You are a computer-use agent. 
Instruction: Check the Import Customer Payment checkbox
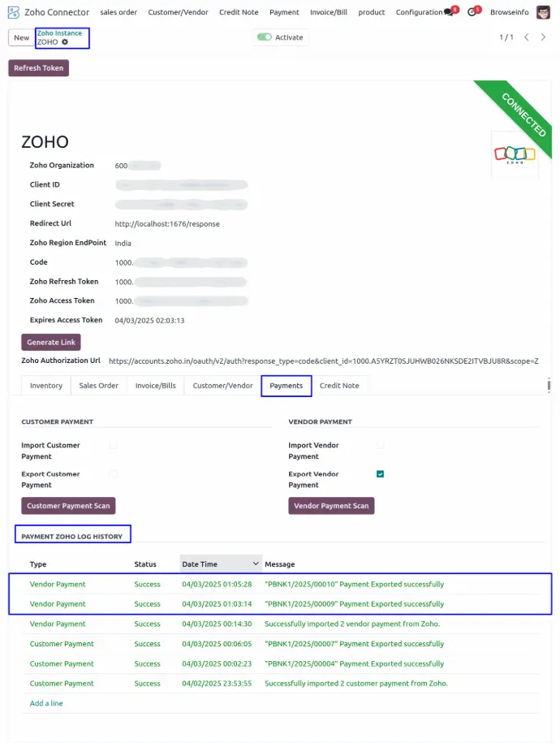114,446
